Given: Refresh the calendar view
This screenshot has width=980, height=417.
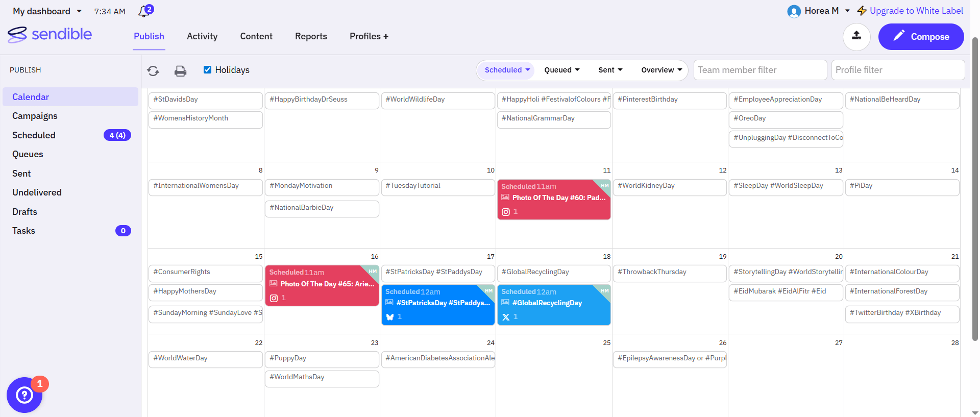Looking at the screenshot, I should tap(153, 71).
